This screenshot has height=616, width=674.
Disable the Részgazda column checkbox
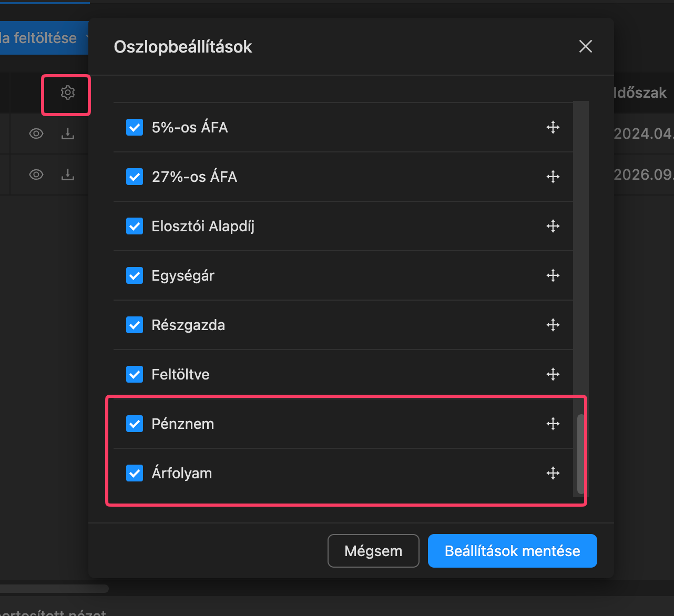click(135, 325)
